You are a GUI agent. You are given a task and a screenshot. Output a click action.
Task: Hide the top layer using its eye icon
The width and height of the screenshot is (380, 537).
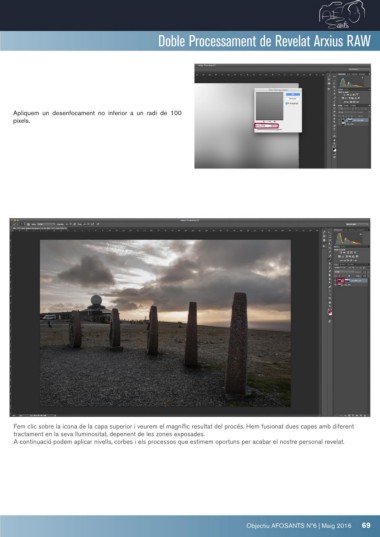(335, 280)
